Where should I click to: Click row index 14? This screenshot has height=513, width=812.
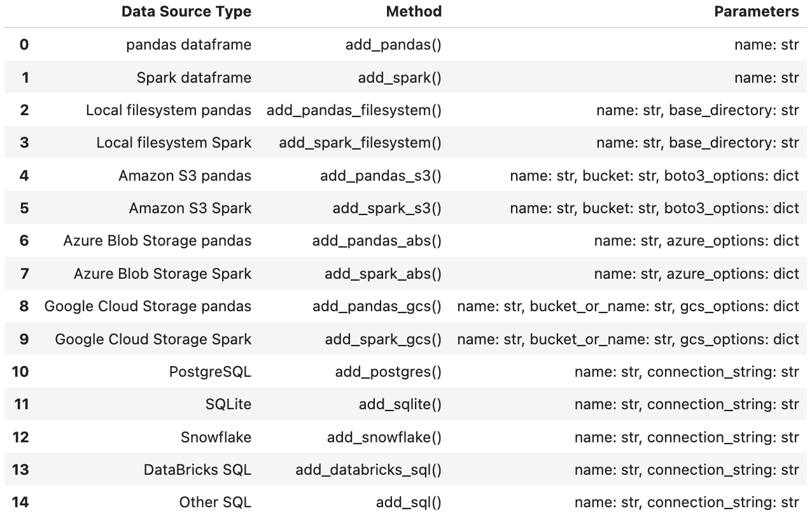[x=20, y=502]
